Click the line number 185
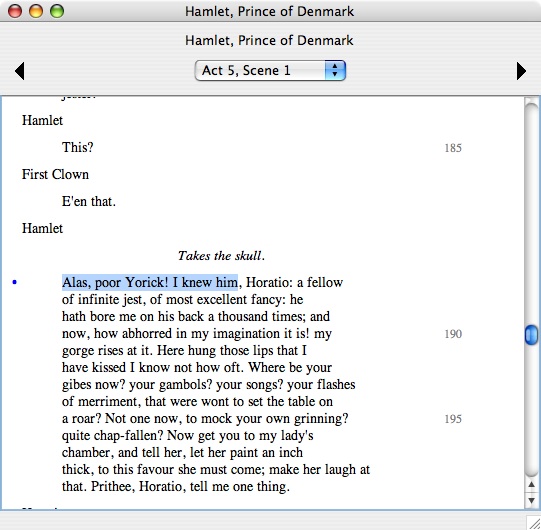Viewport: 541px width, 530px height. pyautogui.click(x=453, y=148)
